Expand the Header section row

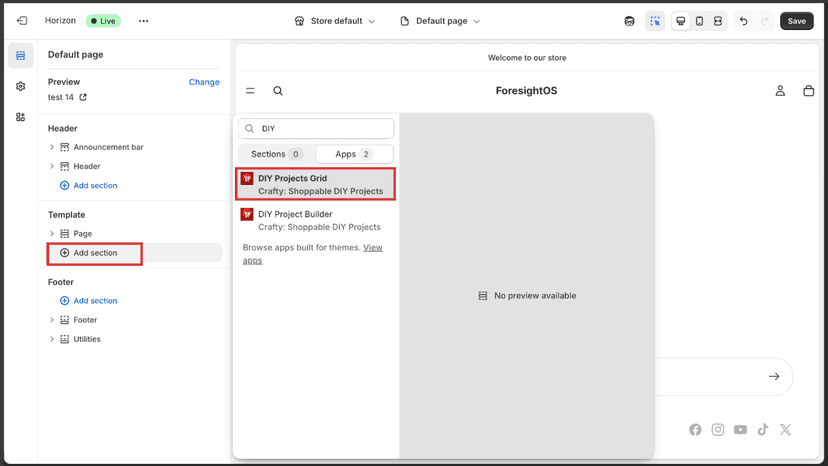click(52, 166)
